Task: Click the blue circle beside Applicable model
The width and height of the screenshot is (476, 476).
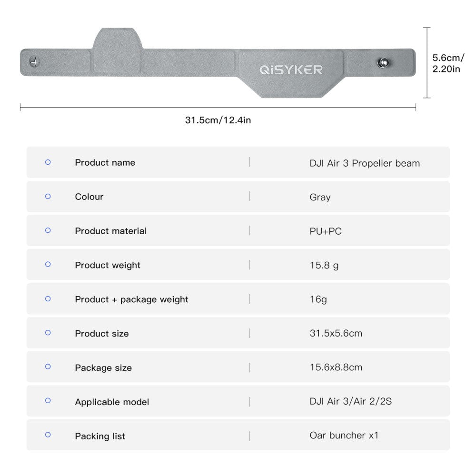Action: [48, 401]
